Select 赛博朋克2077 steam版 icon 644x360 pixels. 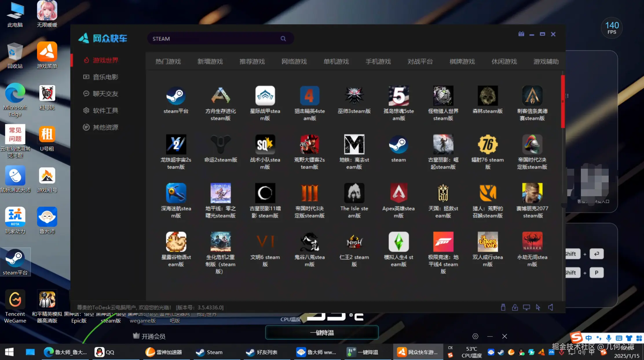tap(532, 193)
